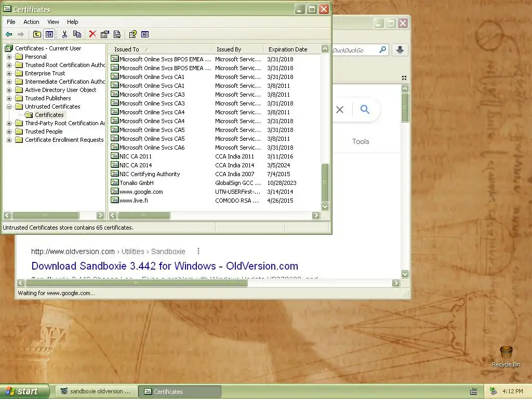Viewport: 532px width, 399px height.
Task: Click certificate list scroll down arrow
Action: (x=325, y=206)
